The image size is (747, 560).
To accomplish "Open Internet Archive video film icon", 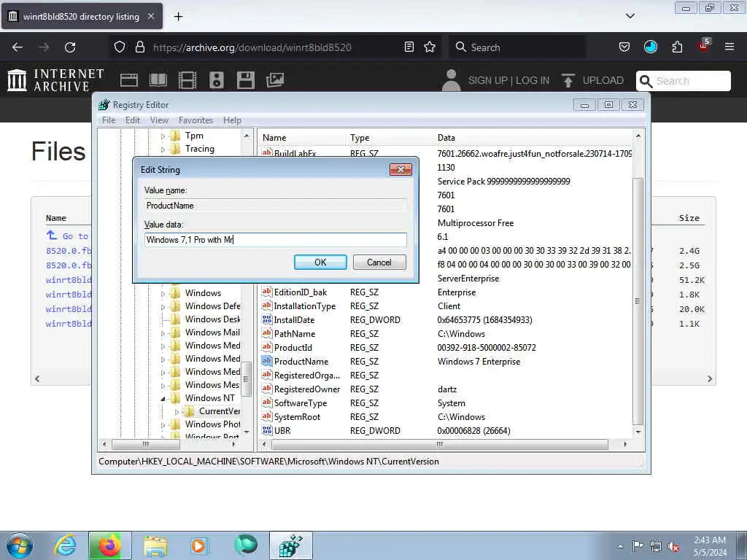I will 187,80.
